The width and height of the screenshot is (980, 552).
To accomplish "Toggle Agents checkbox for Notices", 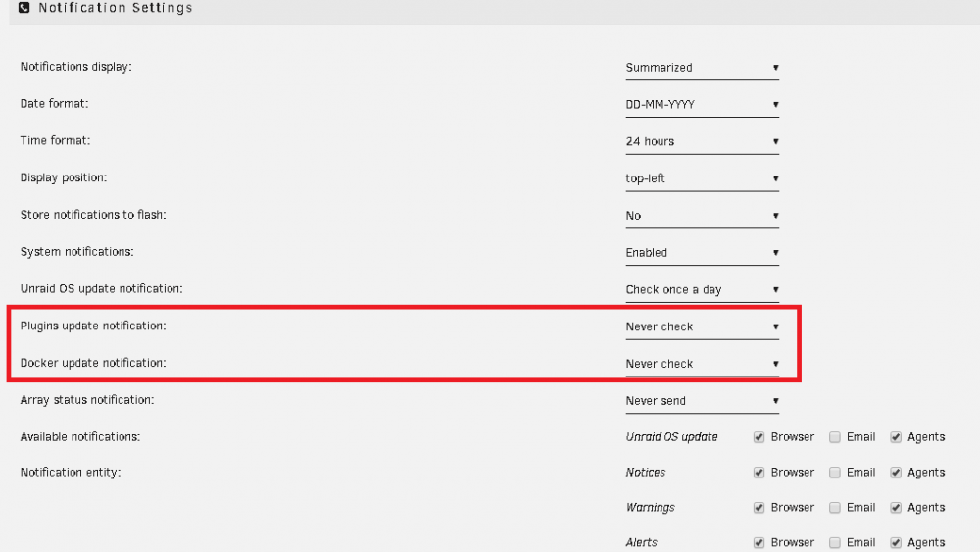I will click(x=896, y=473).
